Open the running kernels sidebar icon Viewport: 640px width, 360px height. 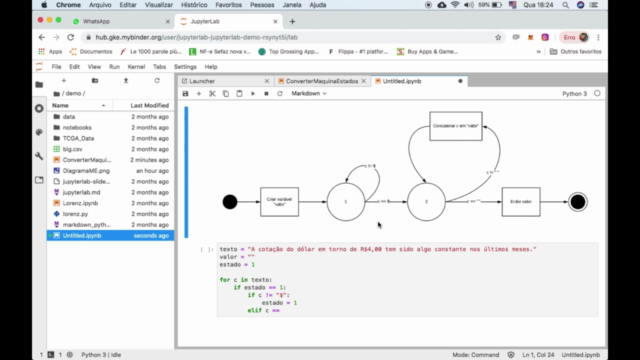(39, 109)
